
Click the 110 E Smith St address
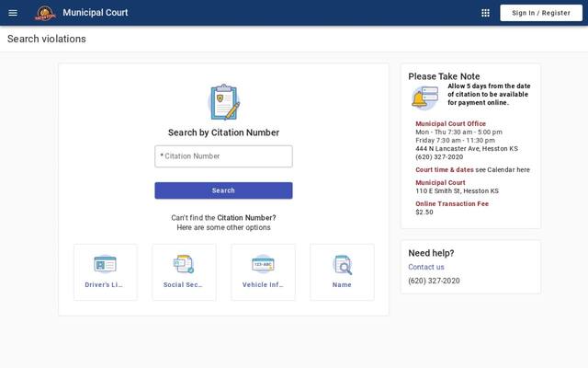[457, 190]
